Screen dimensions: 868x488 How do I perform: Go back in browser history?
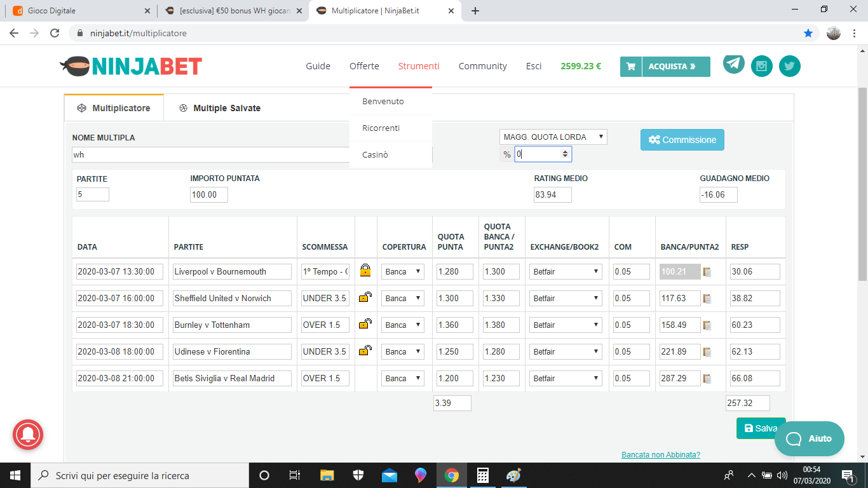tap(14, 33)
